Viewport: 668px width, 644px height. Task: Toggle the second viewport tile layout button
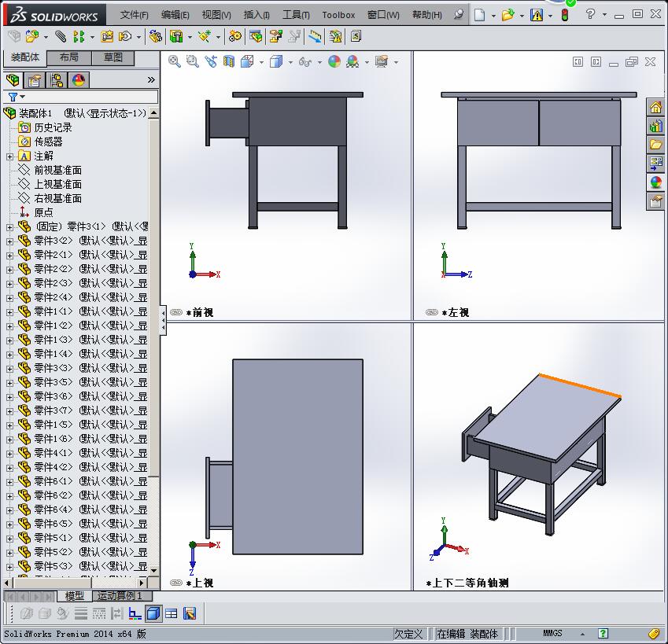[x=596, y=62]
